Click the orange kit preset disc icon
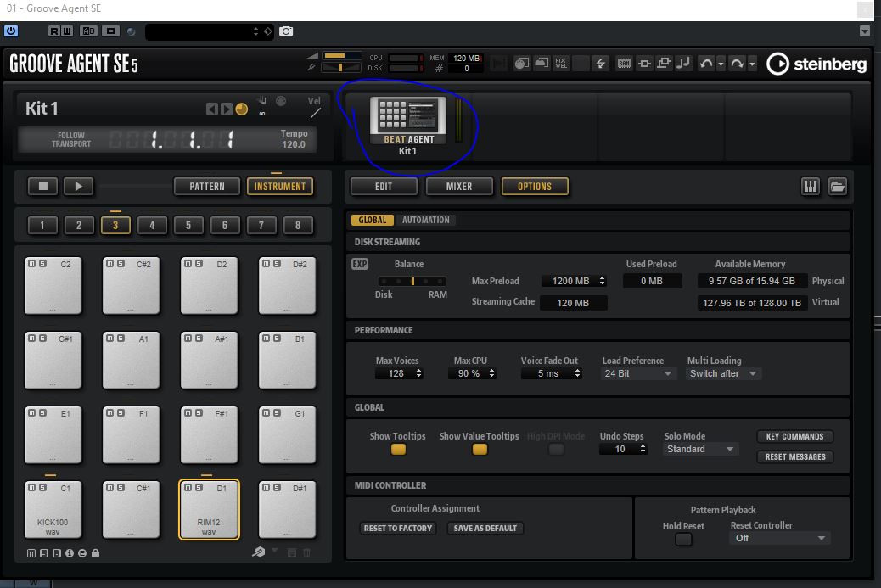Viewport: 881px width, 588px height. click(242, 109)
